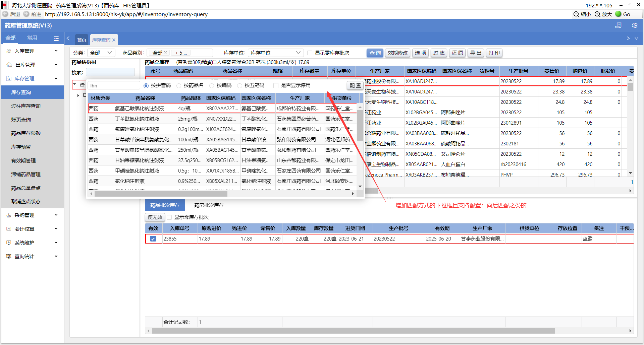Click the 效期修改 button
Image resolution: width=644 pixels, height=345 pixels.
(398, 53)
